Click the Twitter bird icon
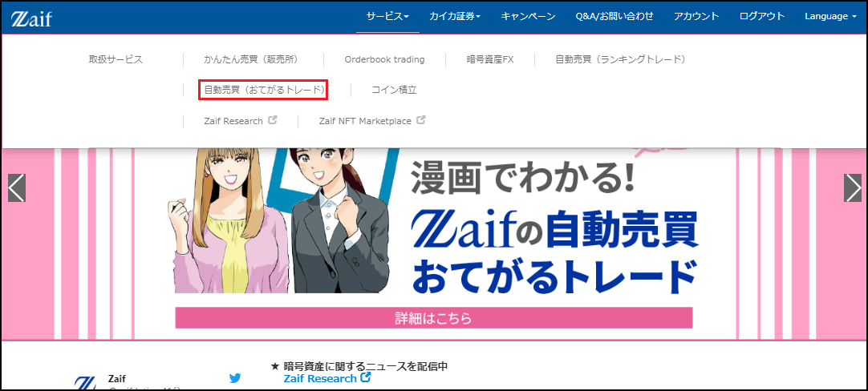The height and width of the screenshot is (391, 868). pyautogui.click(x=235, y=378)
